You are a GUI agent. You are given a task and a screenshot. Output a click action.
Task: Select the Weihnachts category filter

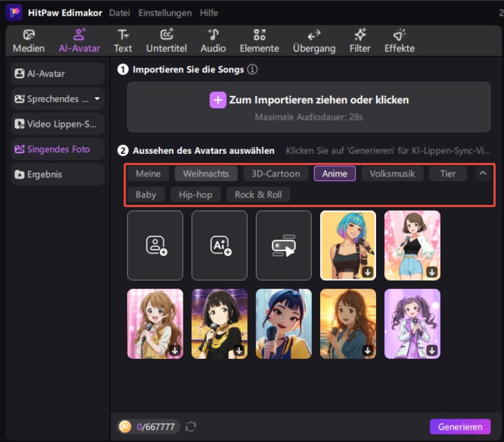click(x=206, y=173)
